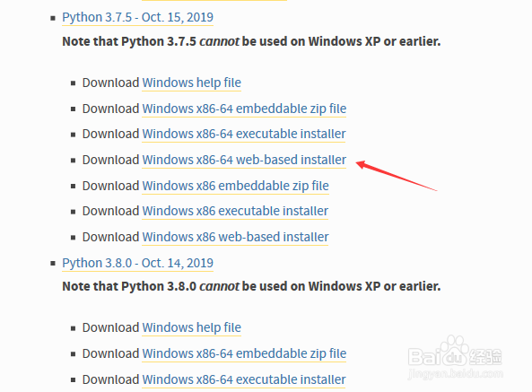This screenshot has height=392, width=532.
Task: Click bullet beside Python 3.8.0 heading
Action: click(53, 263)
